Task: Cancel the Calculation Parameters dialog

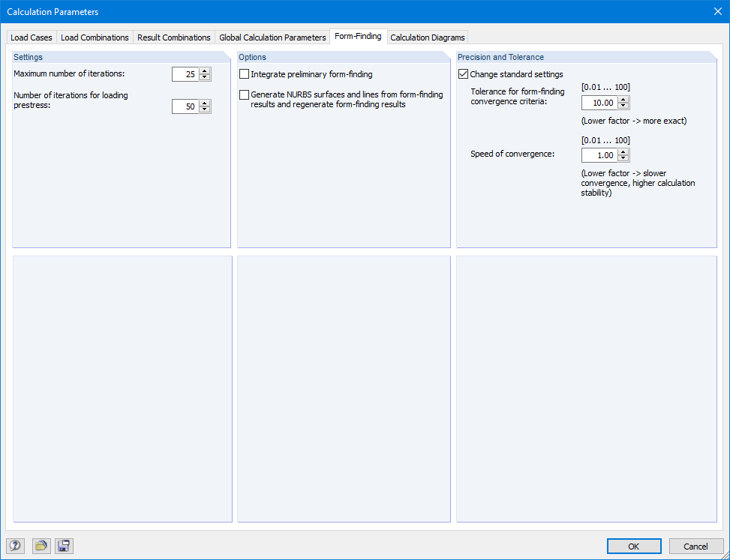Action: (x=696, y=546)
